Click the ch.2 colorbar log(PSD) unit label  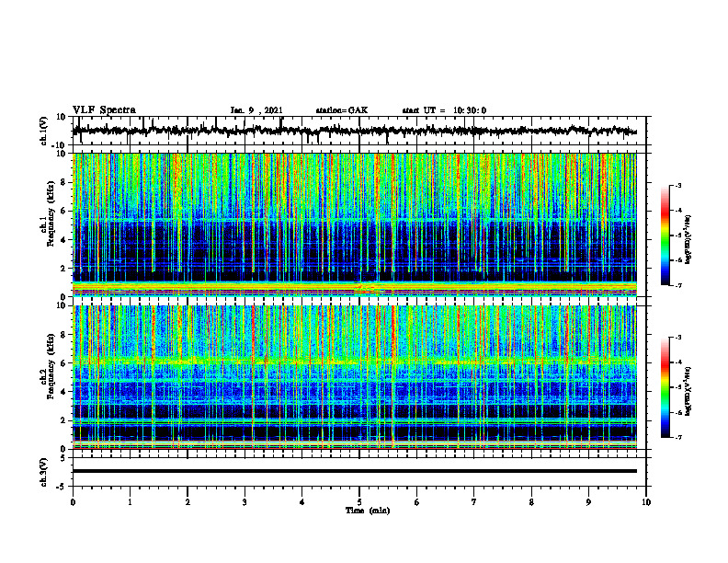[x=688, y=391]
